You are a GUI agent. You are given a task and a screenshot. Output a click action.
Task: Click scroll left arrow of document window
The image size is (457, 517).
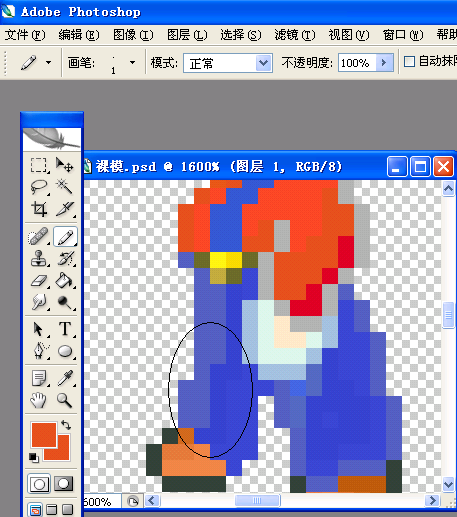152,501
